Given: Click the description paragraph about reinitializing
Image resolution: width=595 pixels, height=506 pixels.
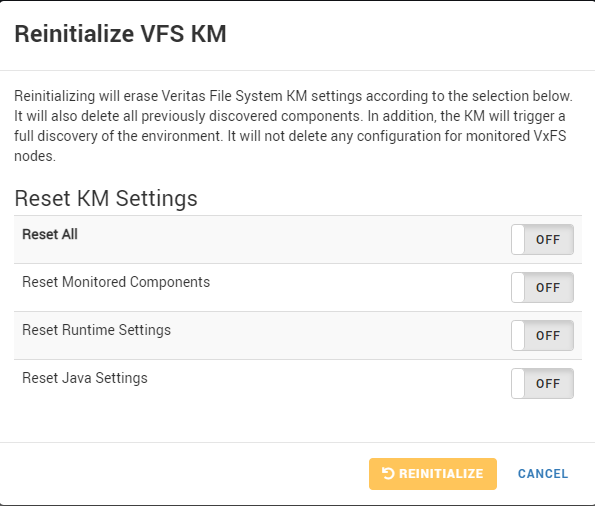Looking at the screenshot, I should pos(293,126).
